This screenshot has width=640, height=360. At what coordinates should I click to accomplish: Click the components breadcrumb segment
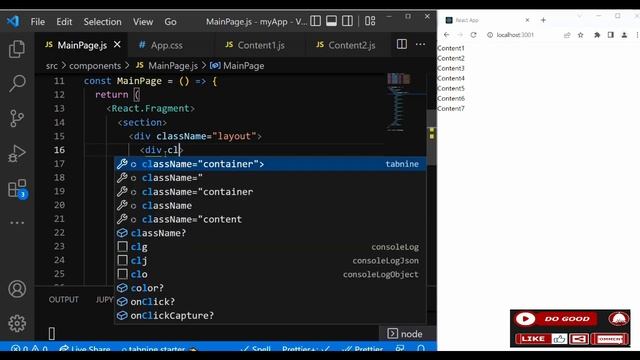coord(95,66)
